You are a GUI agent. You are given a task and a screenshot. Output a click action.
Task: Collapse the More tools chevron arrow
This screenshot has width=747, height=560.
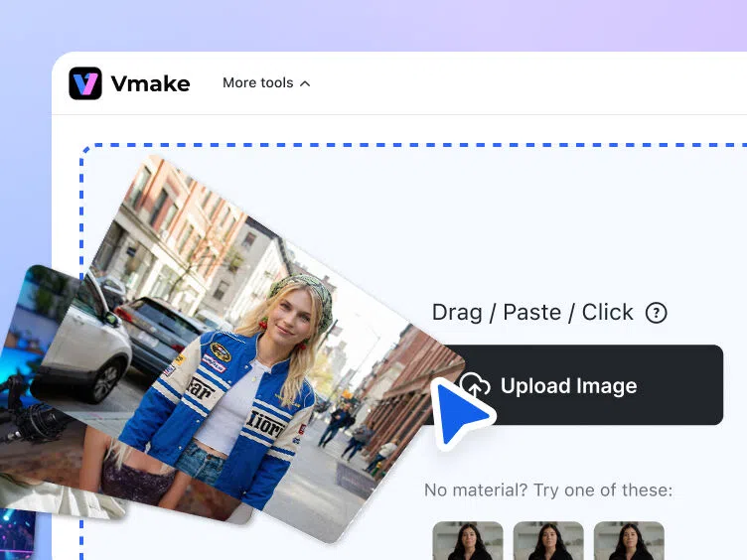(305, 83)
